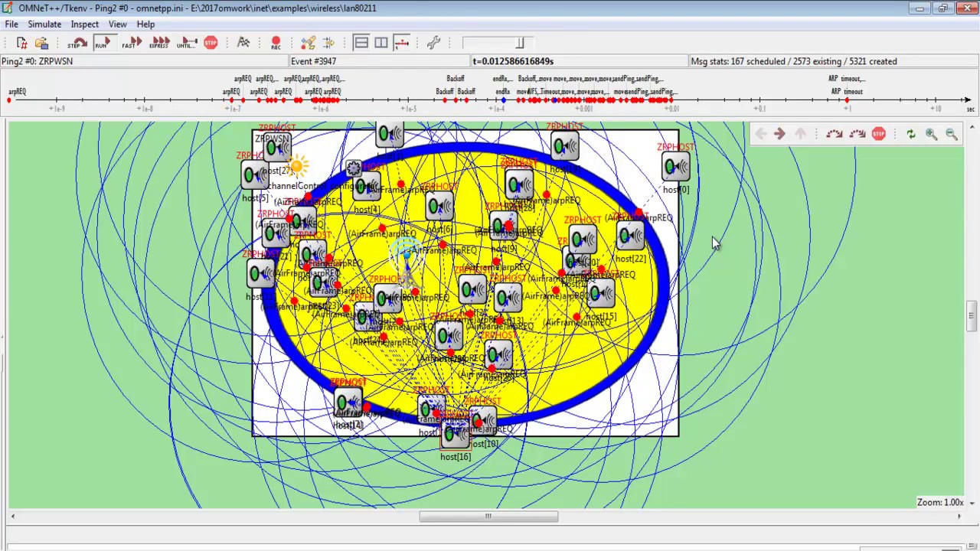Click the canvas zoom out magnifier
Image resolution: width=980 pixels, height=551 pixels.
tap(952, 134)
